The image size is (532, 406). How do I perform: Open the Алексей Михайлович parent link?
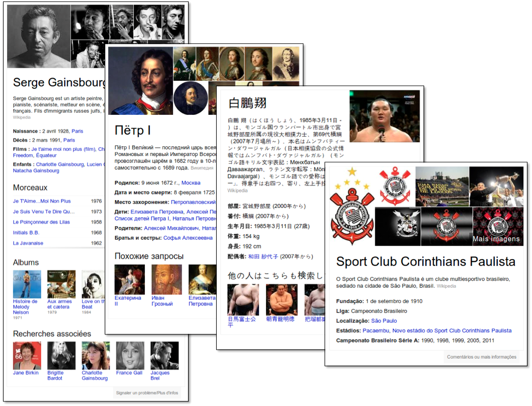pyautogui.click(x=171, y=228)
